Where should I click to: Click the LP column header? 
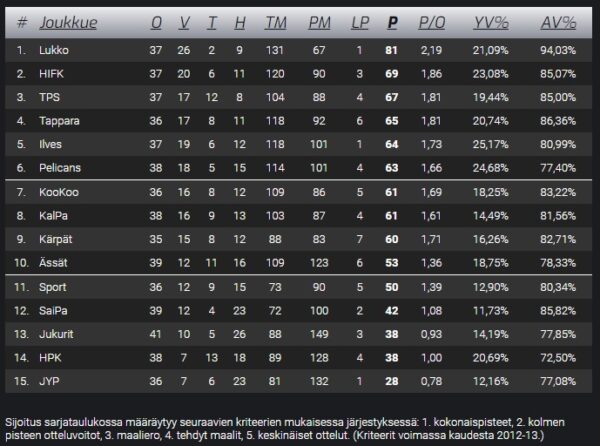(359, 22)
